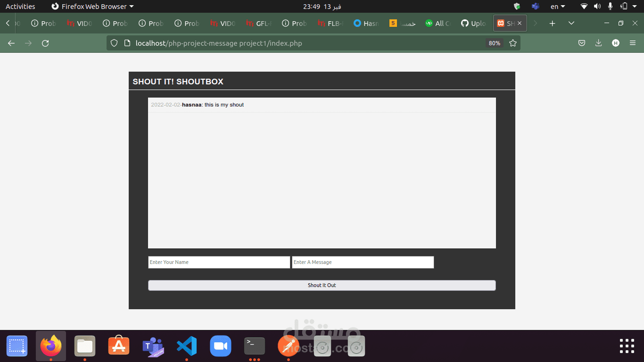Click the Save to Pocket icon
Screen dimensions: 644x362
582,43
